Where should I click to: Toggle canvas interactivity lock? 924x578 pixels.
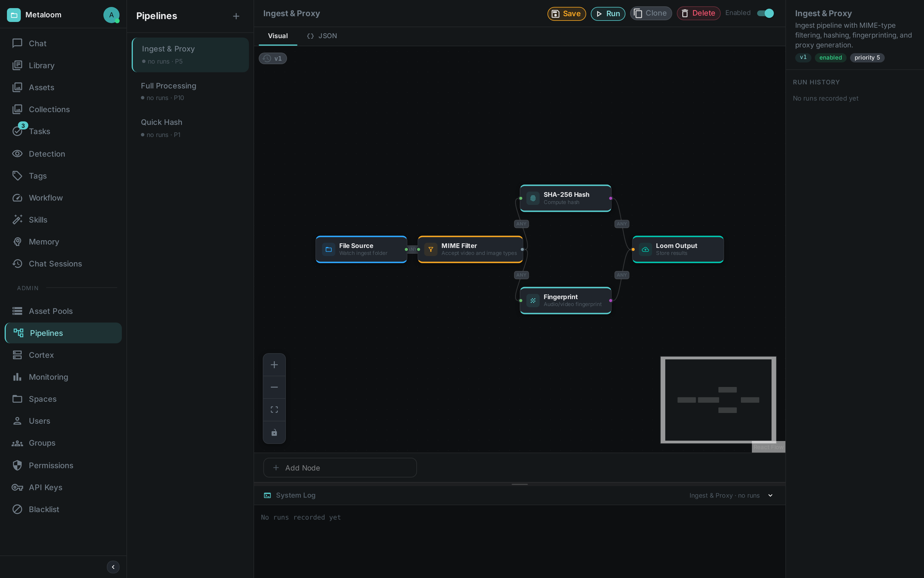pos(274,432)
